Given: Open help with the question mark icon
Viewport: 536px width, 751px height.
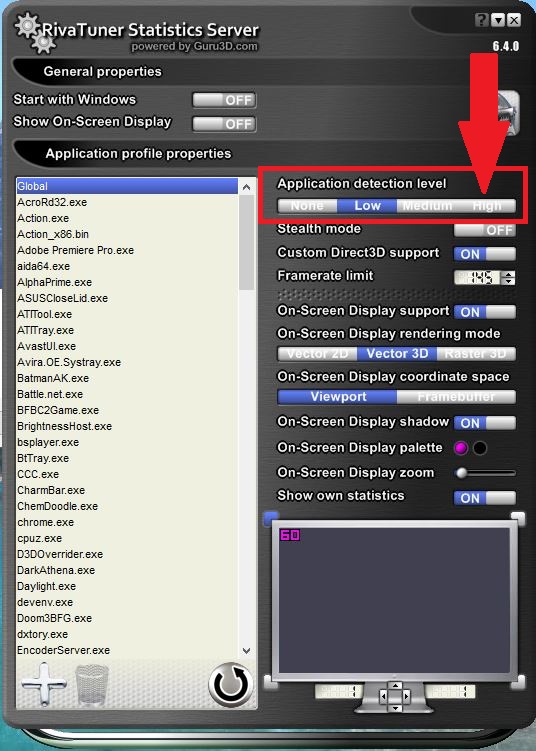Looking at the screenshot, I should (x=482, y=20).
